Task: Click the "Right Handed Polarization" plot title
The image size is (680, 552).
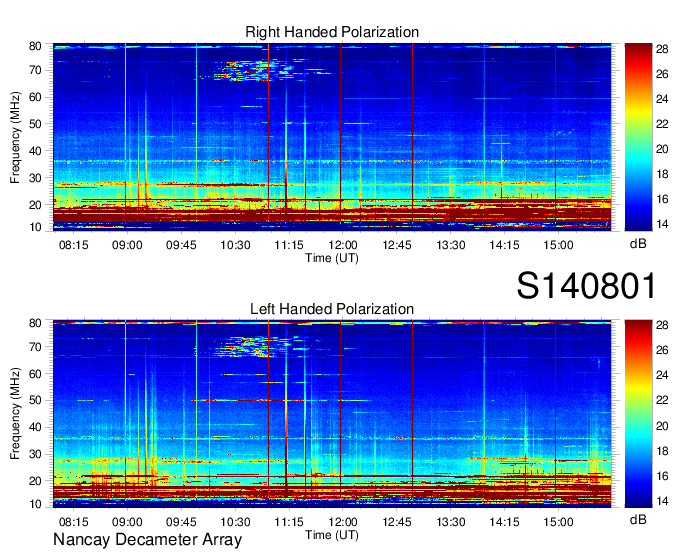Action: [332, 32]
